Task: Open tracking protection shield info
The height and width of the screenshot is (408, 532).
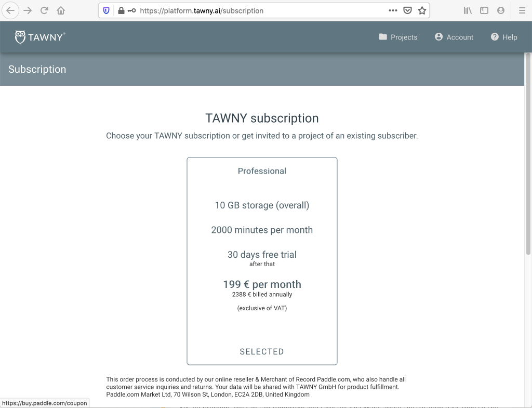Action: click(x=106, y=10)
